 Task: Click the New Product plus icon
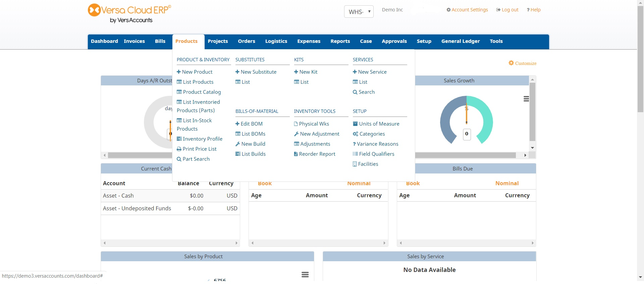coord(179,72)
